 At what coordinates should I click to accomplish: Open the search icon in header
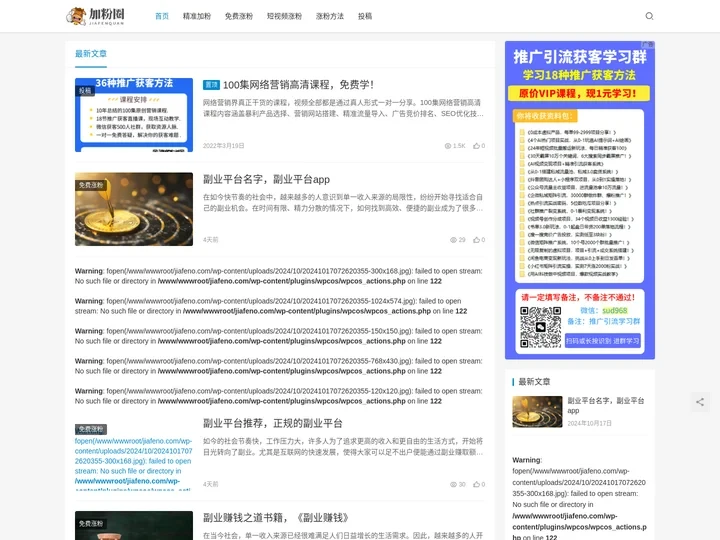coord(649,16)
